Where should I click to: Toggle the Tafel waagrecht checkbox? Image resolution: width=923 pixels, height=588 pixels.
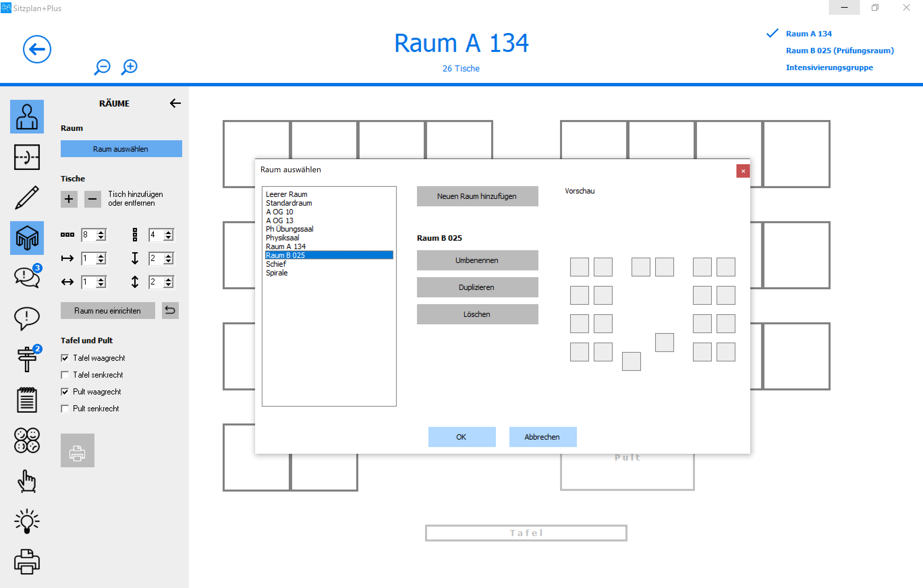tap(65, 358)
